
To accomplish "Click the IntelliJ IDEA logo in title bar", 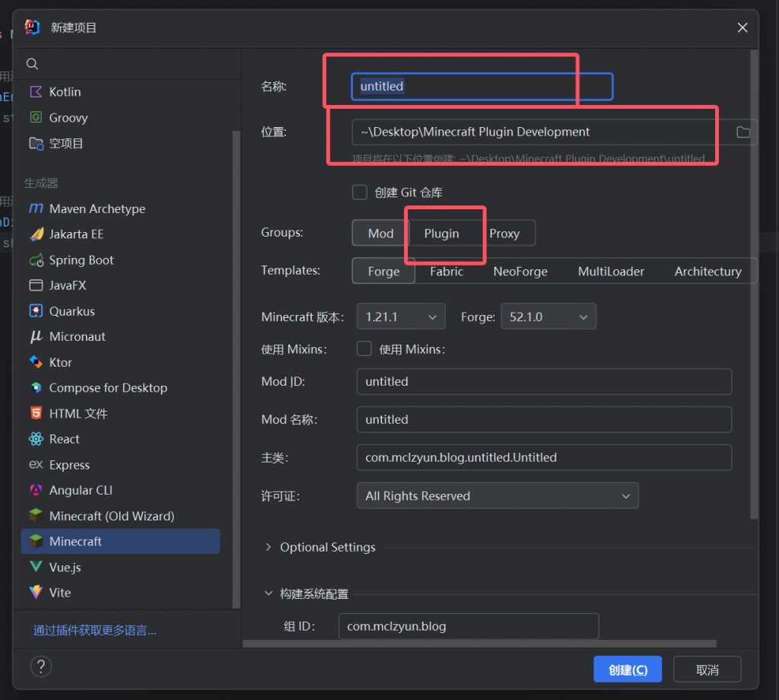I will click(32, 27).
